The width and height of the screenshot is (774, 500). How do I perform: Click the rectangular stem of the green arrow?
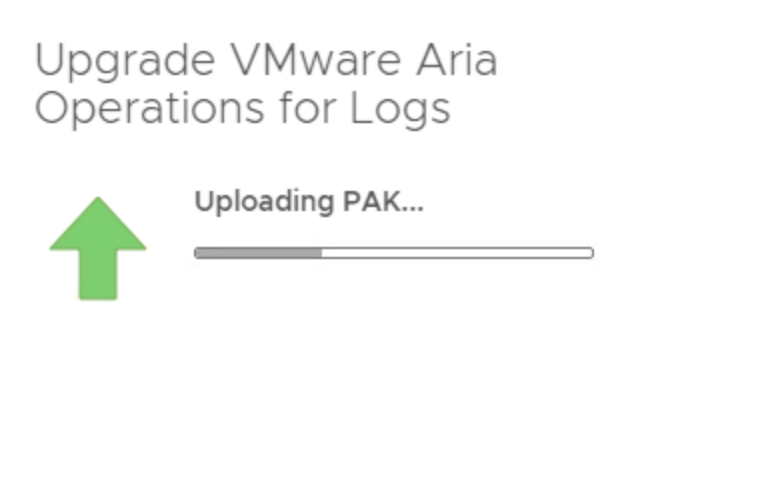click(98, 275)
